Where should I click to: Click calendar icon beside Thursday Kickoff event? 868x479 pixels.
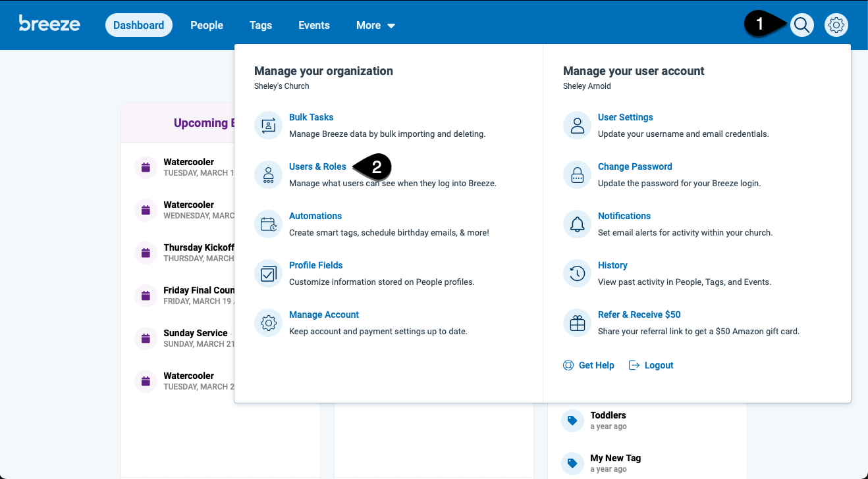(x=146, y=253)
